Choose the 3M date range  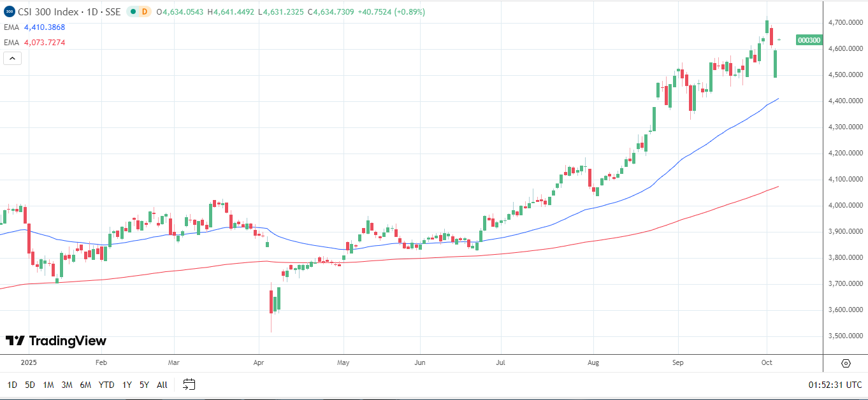pyautogui.click(x=67, y=385)
